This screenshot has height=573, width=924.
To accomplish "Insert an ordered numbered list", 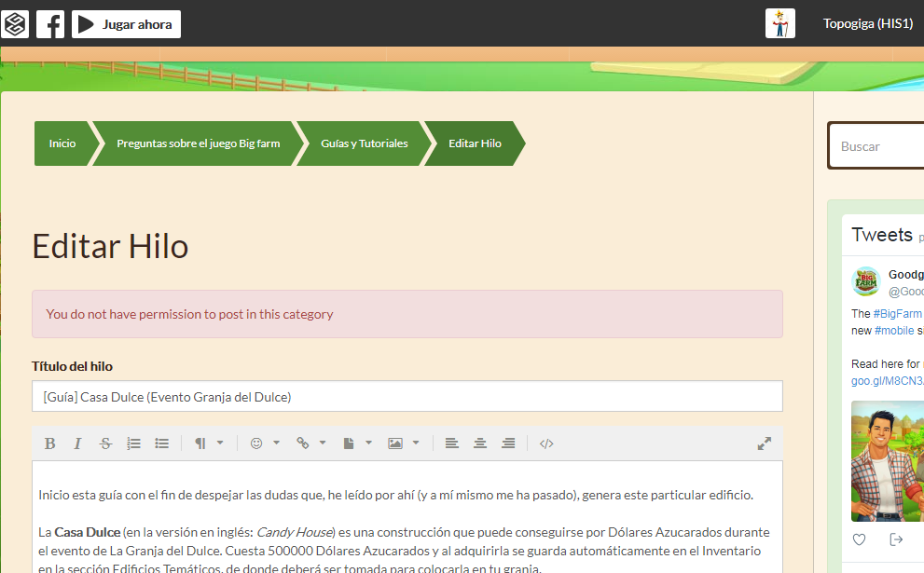I will (x=133, y=443).
